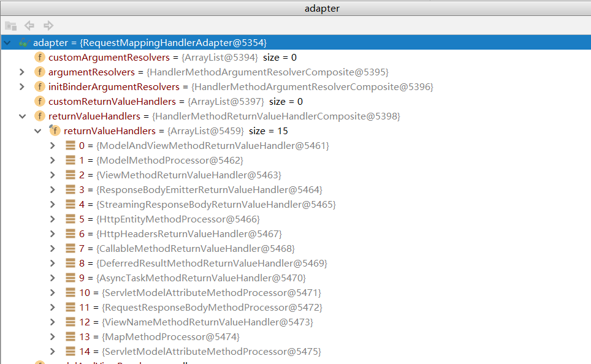Click the list element icon of index 4
Screen dimensions: 591x364
pyautogui.click(x=71, y=204)
